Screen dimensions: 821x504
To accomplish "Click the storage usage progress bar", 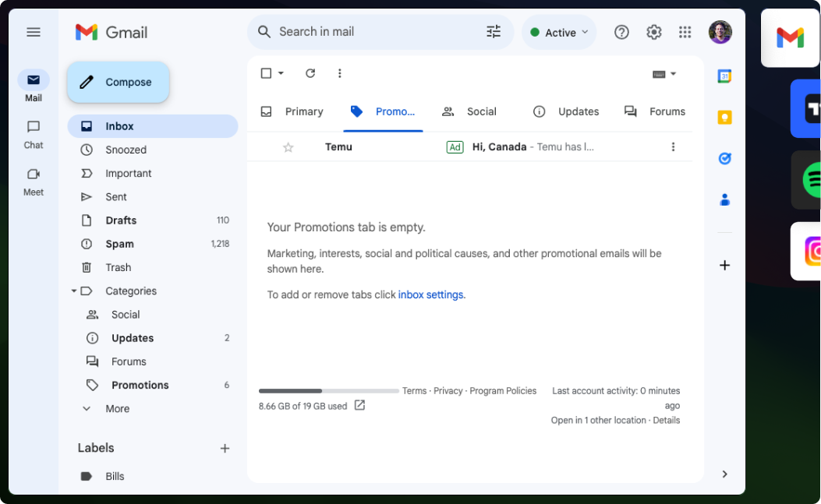I will [329, 391].
